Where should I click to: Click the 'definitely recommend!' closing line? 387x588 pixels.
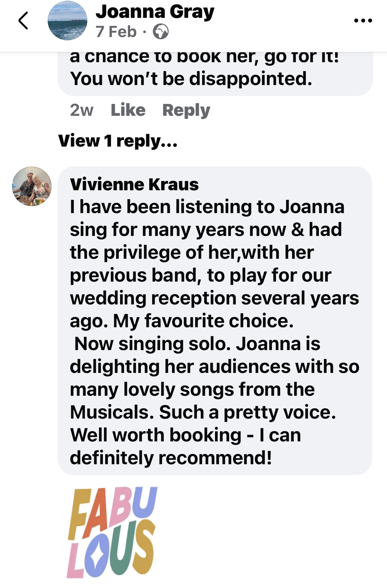[x=171, y=458]
